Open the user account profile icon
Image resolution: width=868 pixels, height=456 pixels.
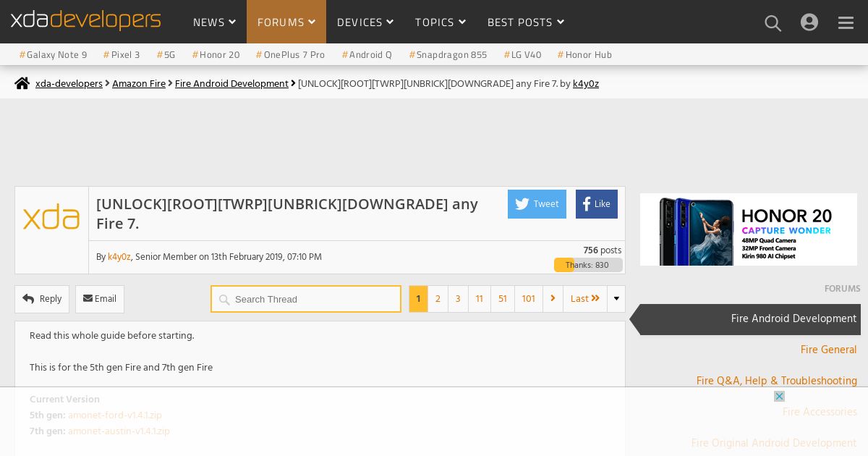pyautogui.click(x=809, y=22)
